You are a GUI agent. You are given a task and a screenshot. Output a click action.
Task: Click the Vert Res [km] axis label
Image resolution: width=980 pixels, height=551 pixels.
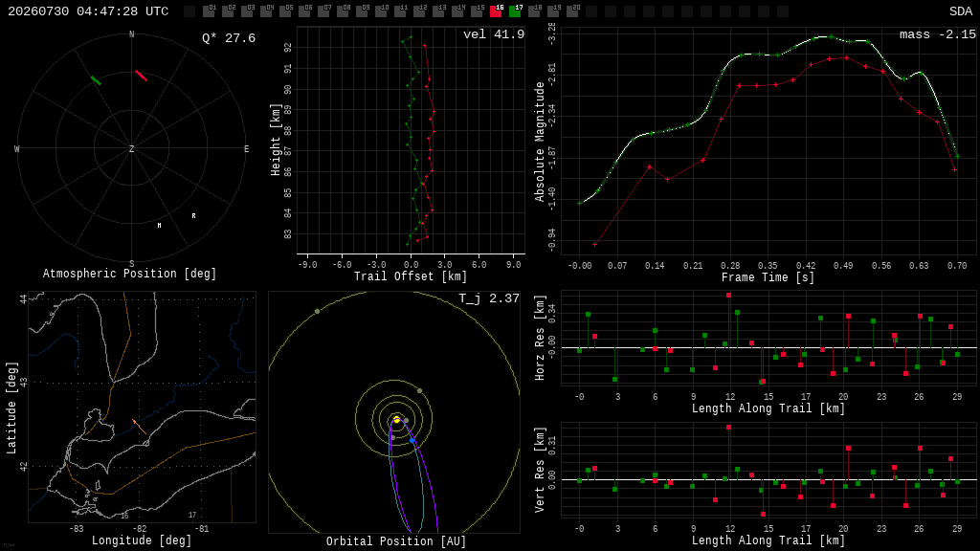(x=540, y=470)
